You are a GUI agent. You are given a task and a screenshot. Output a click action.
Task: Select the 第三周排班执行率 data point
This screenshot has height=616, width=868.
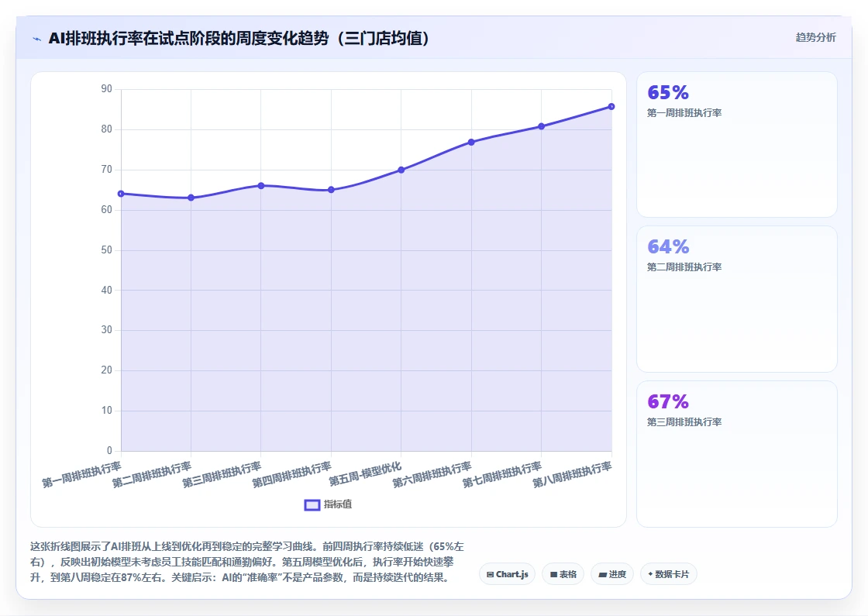pyautogui.click(x=261, y=185)
